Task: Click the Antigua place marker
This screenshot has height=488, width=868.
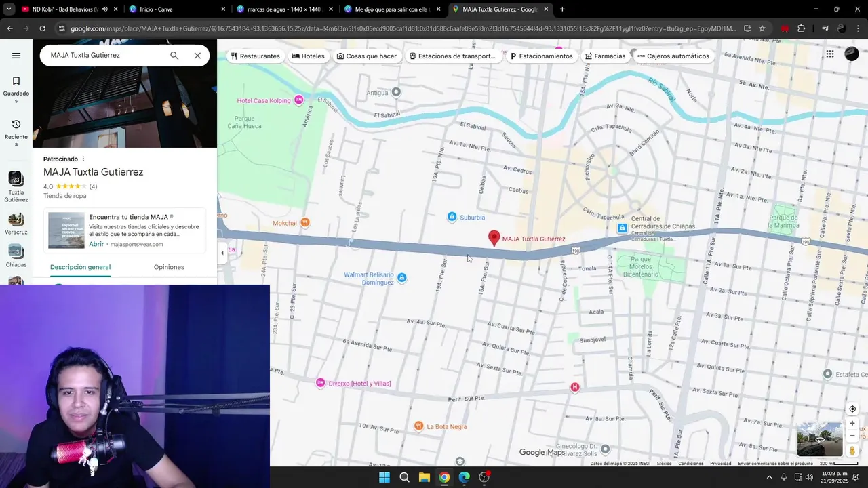Action: point(396,92)
